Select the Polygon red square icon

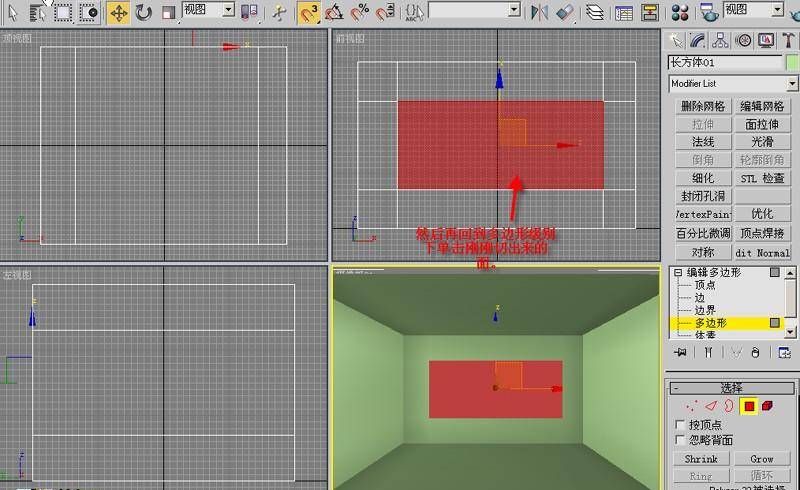(749, 406)
